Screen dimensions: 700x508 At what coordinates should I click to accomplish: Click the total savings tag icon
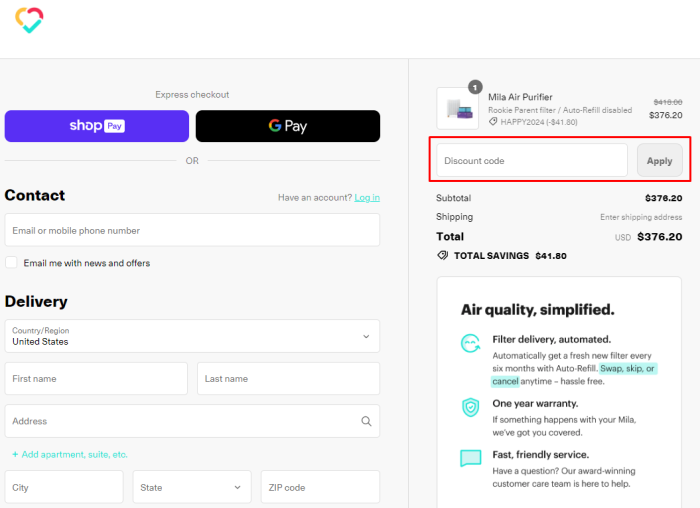click(x=442, y=255)
